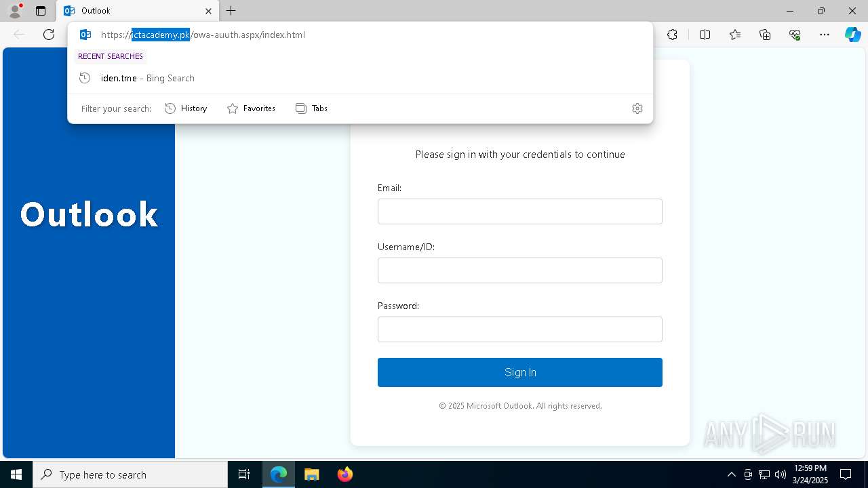This screenshot has height=488, width=868.
Task: Open the Windows Start menu
Action: (16, 474)
